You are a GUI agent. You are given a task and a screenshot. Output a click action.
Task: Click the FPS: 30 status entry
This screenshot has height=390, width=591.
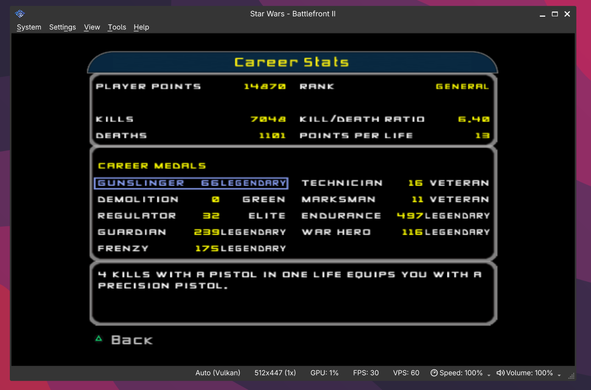click(366, 373)
